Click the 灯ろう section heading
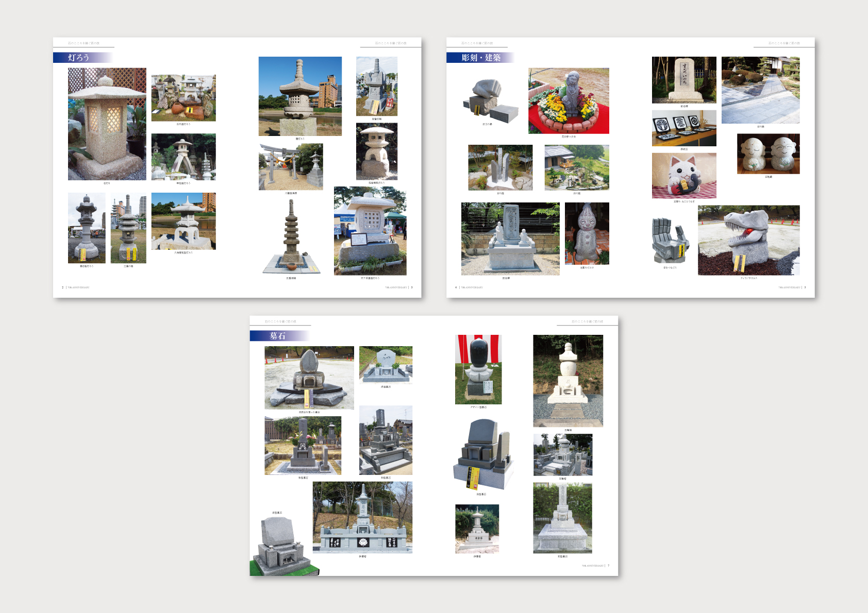 (79, 58)
